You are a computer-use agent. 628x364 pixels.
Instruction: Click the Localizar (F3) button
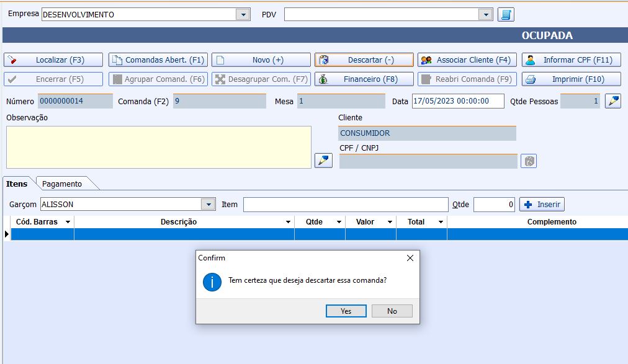(53, 60)
